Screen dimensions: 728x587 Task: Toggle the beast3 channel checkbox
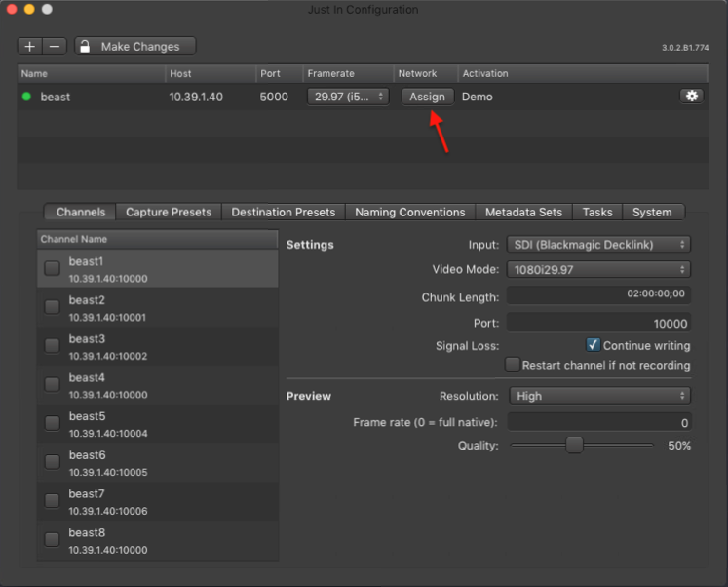click(52, 346)
